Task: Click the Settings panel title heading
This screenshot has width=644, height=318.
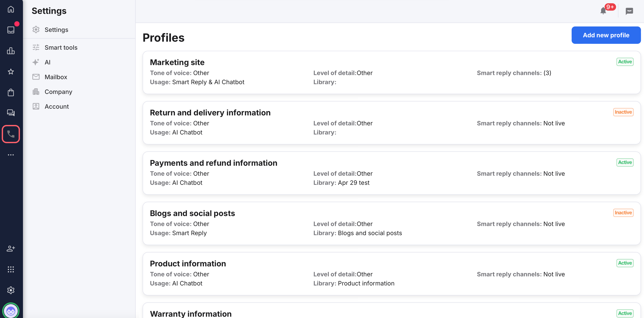Action: (x=49, y=11)
